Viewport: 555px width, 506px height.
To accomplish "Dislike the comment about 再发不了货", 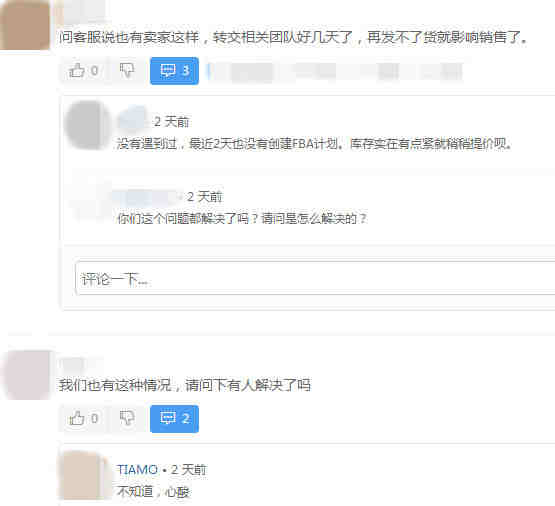I will click(x=127, y=70).
